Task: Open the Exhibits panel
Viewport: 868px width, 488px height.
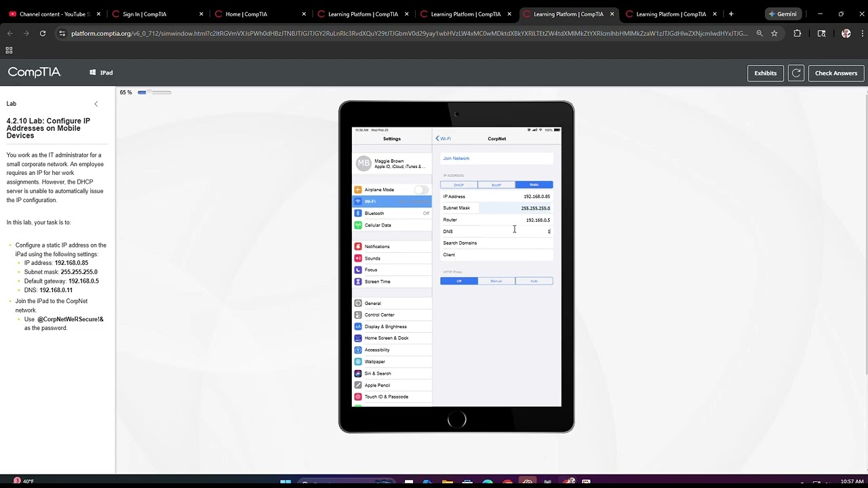Action: 766,73
